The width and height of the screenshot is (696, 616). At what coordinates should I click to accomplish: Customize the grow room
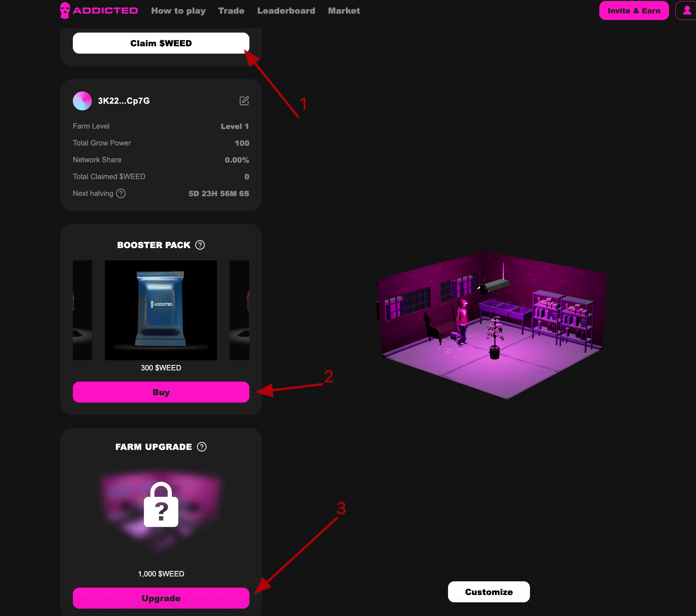[489, 592]
